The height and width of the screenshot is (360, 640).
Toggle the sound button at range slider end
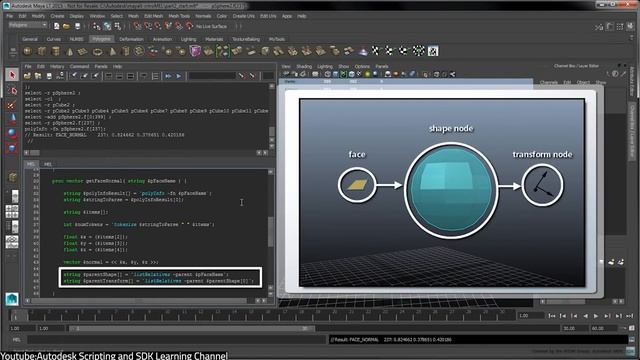[632, 328]
